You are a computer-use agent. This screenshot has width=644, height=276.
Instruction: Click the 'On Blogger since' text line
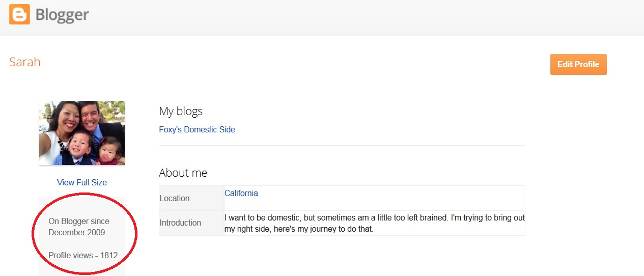79,222
